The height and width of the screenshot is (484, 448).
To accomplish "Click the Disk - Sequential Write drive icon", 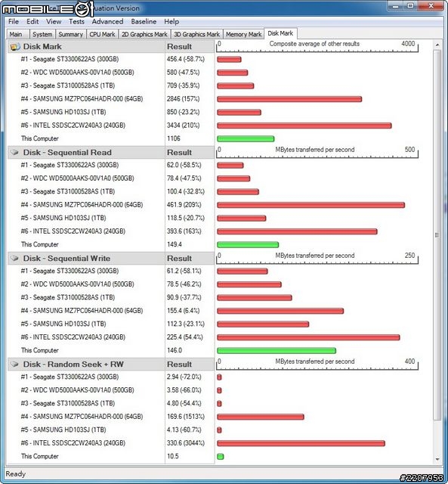I will [14, 259].
